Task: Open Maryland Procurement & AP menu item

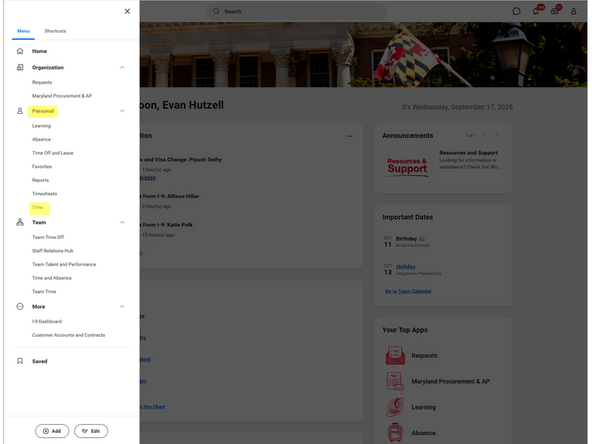Action: 62,96
